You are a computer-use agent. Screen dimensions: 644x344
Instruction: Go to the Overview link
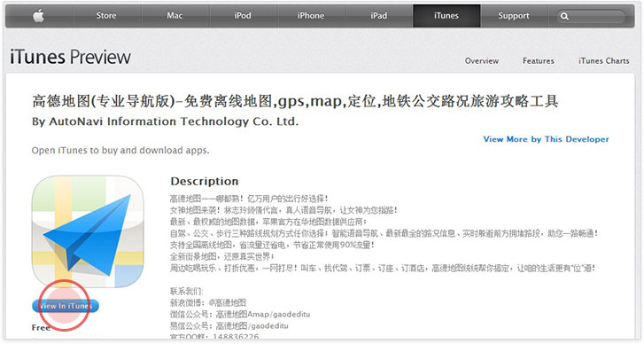(x=482, y=61)
